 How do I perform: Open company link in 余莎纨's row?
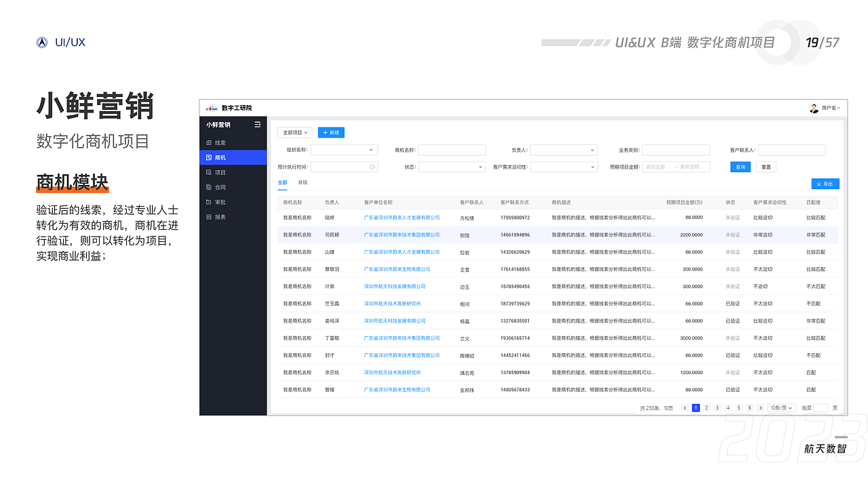click(393, 373)
